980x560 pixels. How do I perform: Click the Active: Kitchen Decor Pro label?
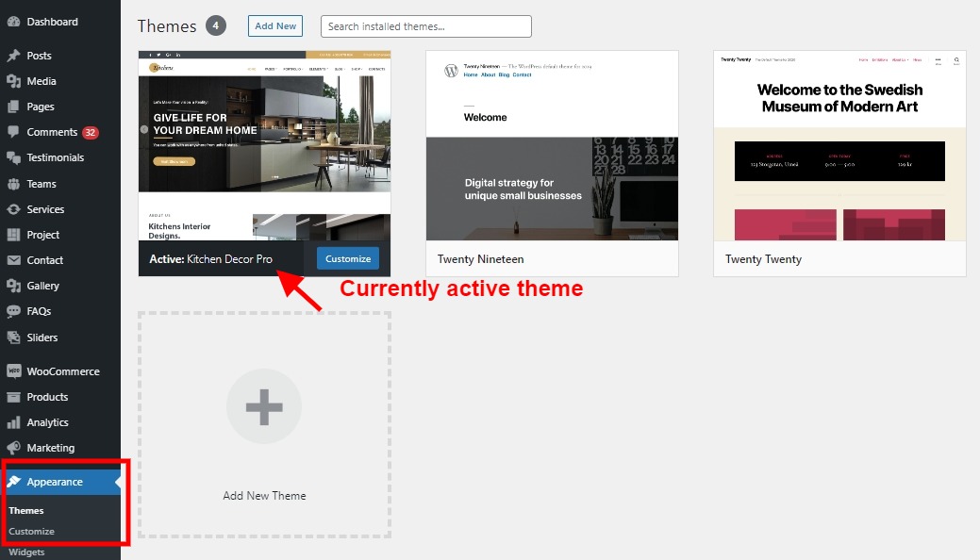(210, 258)
